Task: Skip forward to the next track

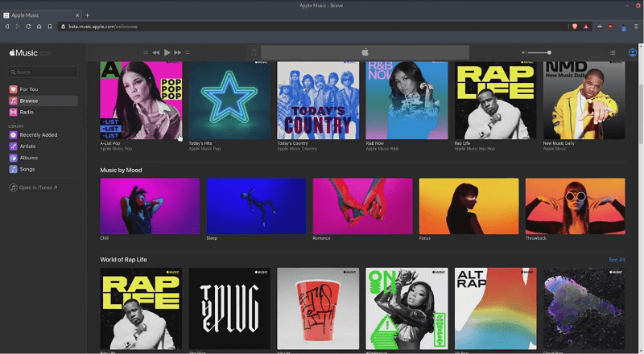Action: pos(177,52)
